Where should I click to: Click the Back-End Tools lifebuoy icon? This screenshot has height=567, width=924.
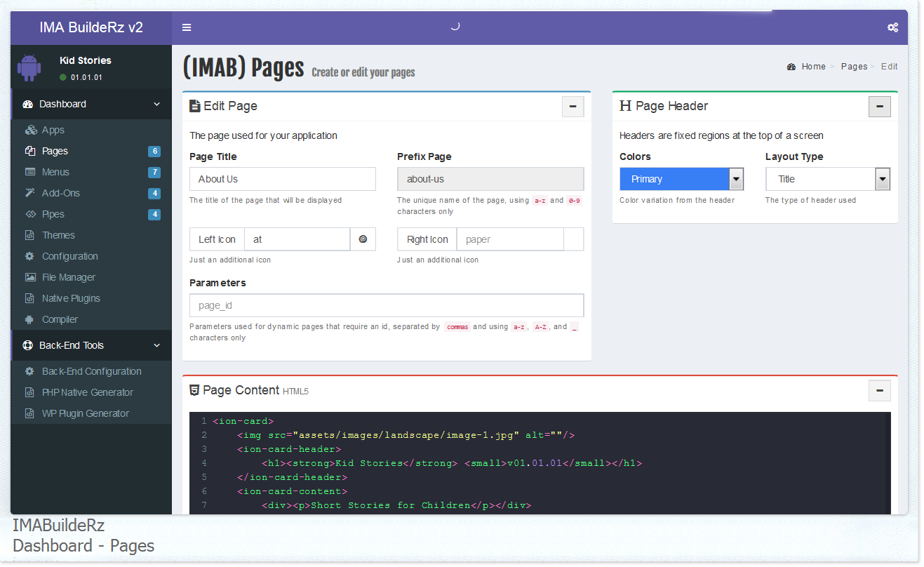click(28, 345)
